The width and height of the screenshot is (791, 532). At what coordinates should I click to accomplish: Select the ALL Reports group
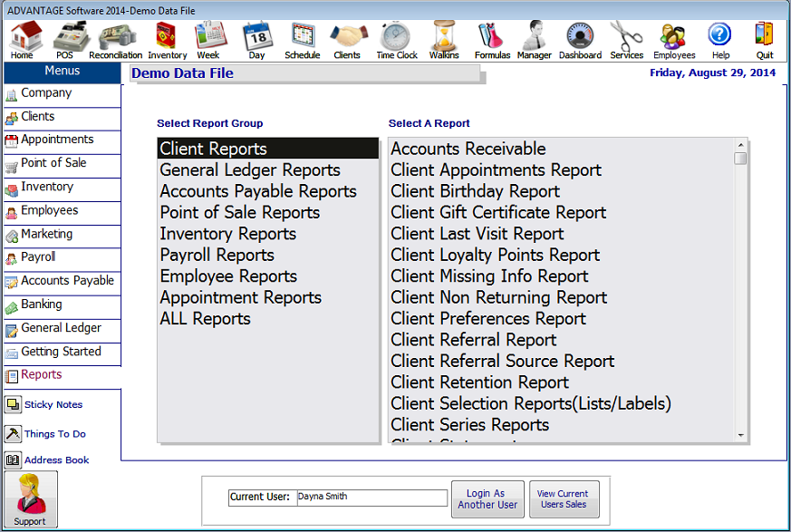(x=268, y=318)
